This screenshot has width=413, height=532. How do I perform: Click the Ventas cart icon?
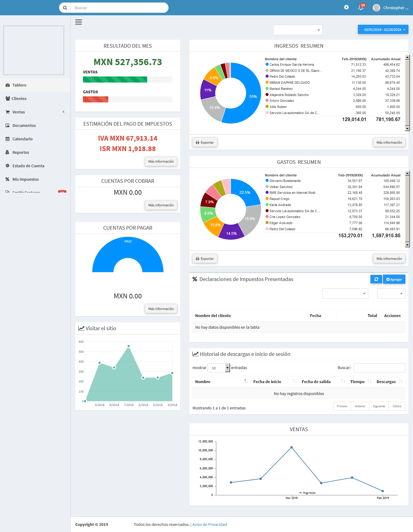click(x=8, y=112)
